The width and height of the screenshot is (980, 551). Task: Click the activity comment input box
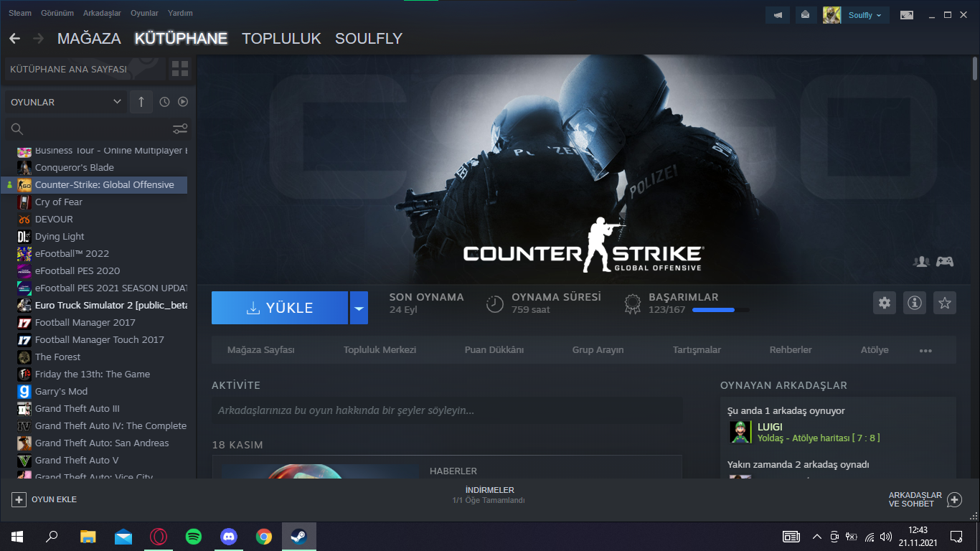click(447, 410)
